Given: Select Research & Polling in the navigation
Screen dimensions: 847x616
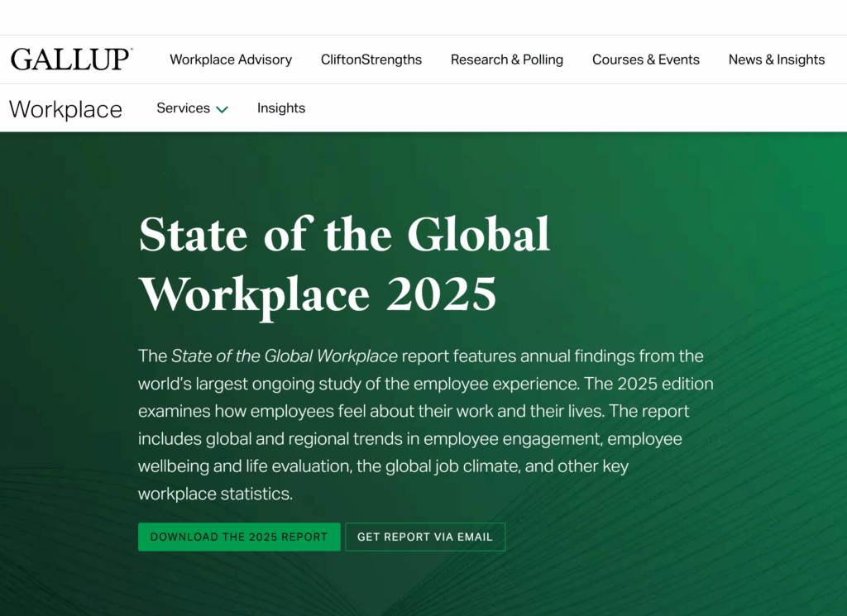Looking at the screenshot, I should point(507,59).
